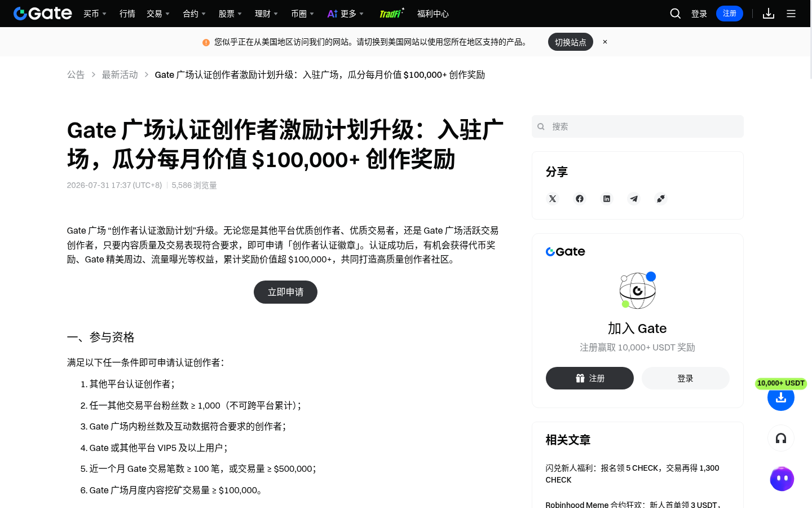This screenshot has height=508, width=812.
Task: Expand the AI 更多 dropdown menu
Action: pyautogui.click(x=346, y=14)
